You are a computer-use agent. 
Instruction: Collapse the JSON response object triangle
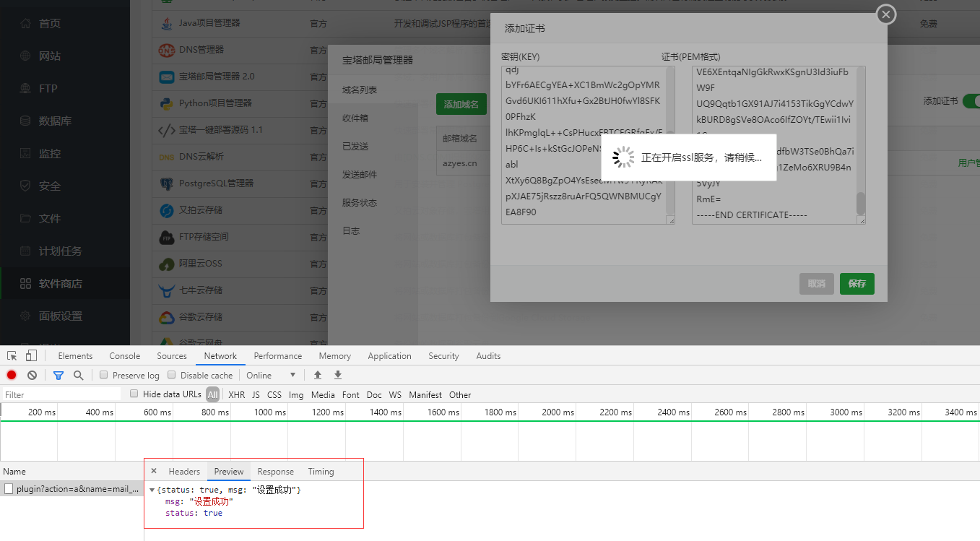point(152,490)
